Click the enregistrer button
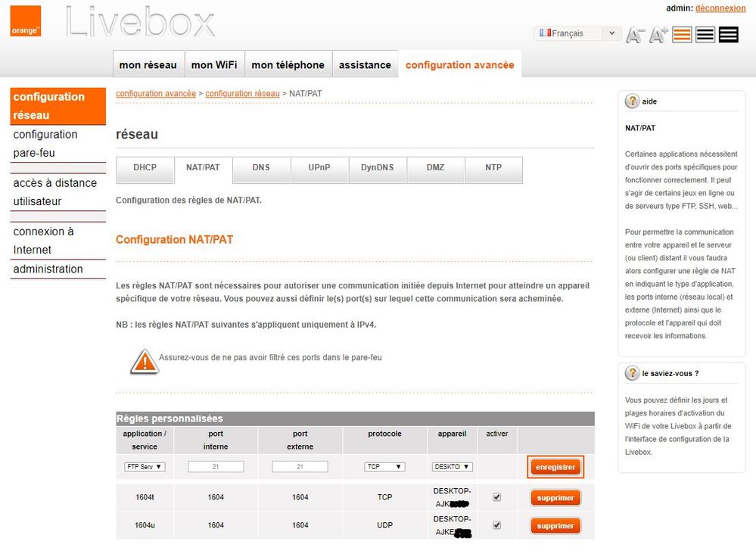756x560 pixels. pyautogui.click(x=555, y=467)
